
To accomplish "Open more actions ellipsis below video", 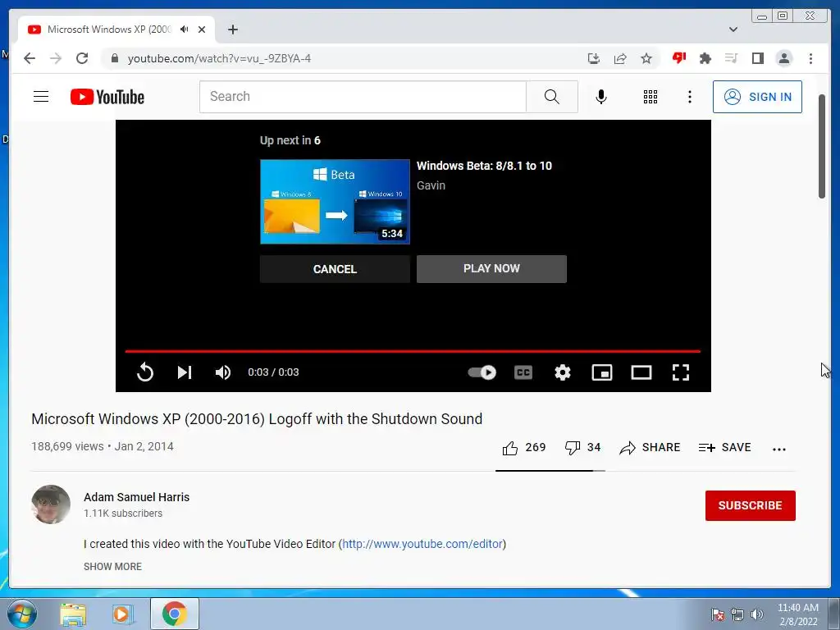I will pos(779,449).
